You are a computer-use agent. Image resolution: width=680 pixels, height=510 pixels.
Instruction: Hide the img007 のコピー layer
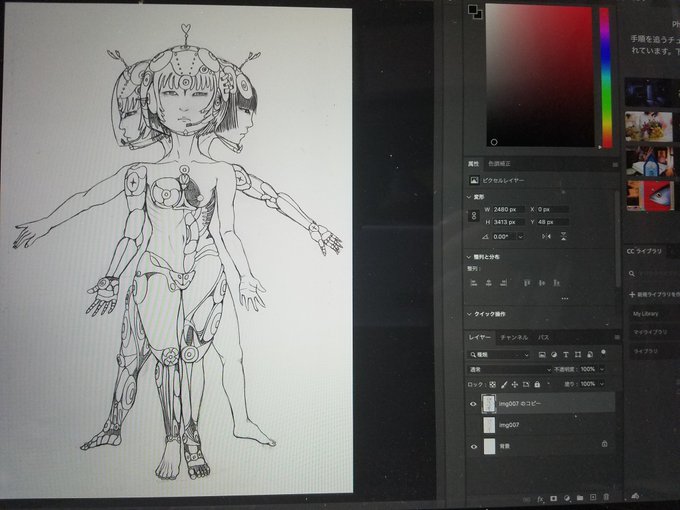tap(473, 404)
